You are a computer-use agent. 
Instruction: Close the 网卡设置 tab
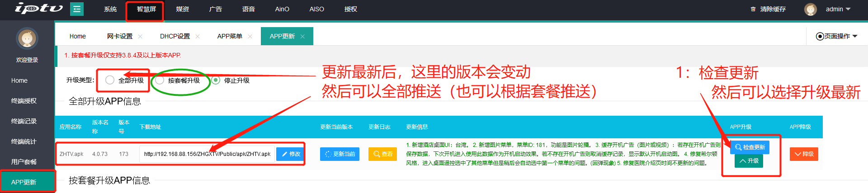pos(140,37)
